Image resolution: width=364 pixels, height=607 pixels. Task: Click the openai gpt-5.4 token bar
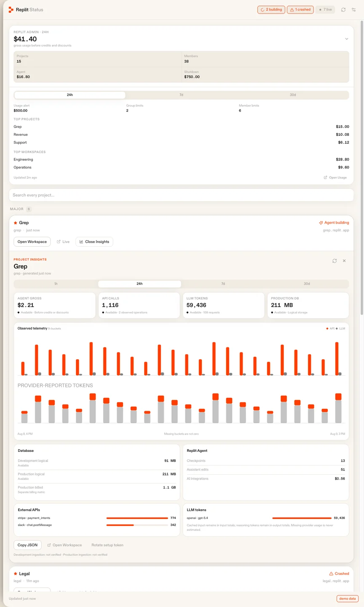click(302, 518)
